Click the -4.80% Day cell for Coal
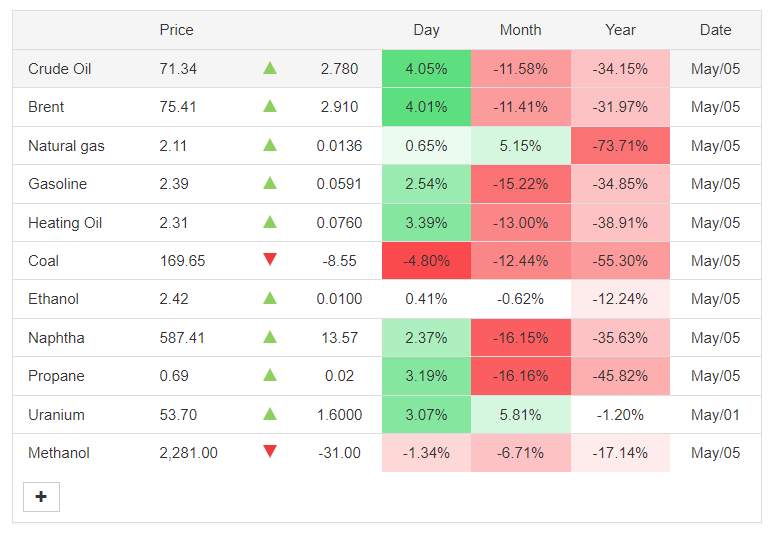 coord(426,261)
